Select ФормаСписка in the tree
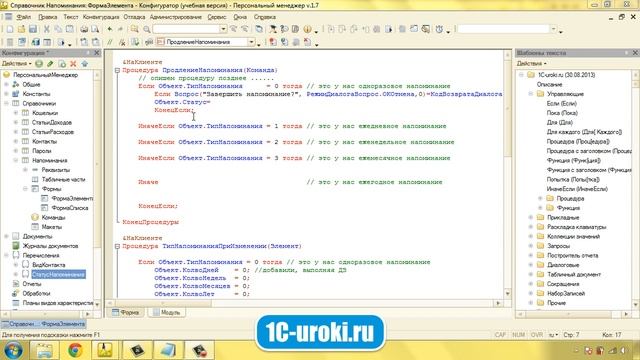The width and height of the screenshot is (640, 360). (x=70, y=208)
